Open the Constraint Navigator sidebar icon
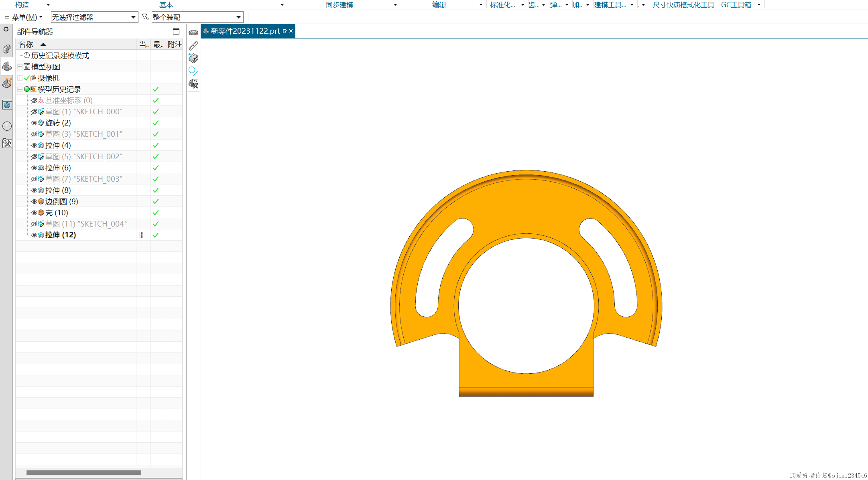 click(7, 83)
